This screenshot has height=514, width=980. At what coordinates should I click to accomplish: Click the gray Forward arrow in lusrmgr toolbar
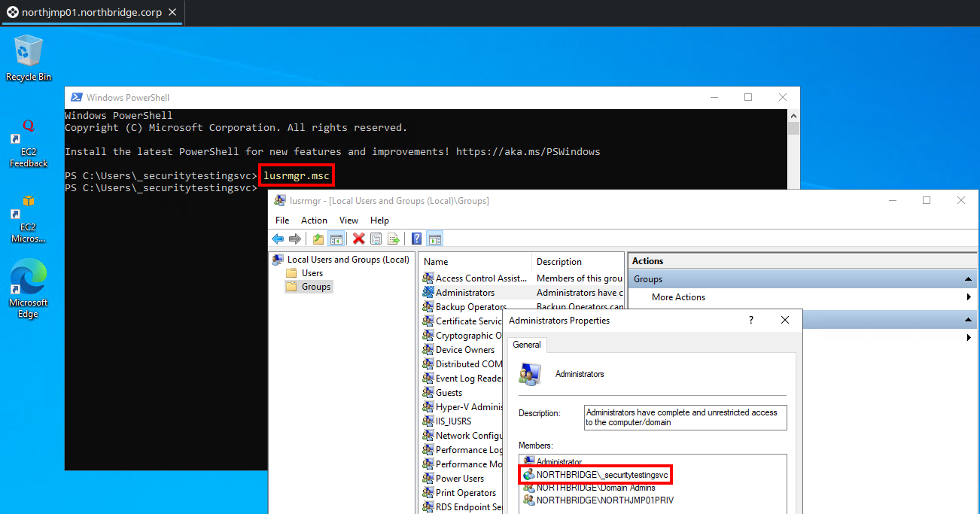tap(295, 239)
